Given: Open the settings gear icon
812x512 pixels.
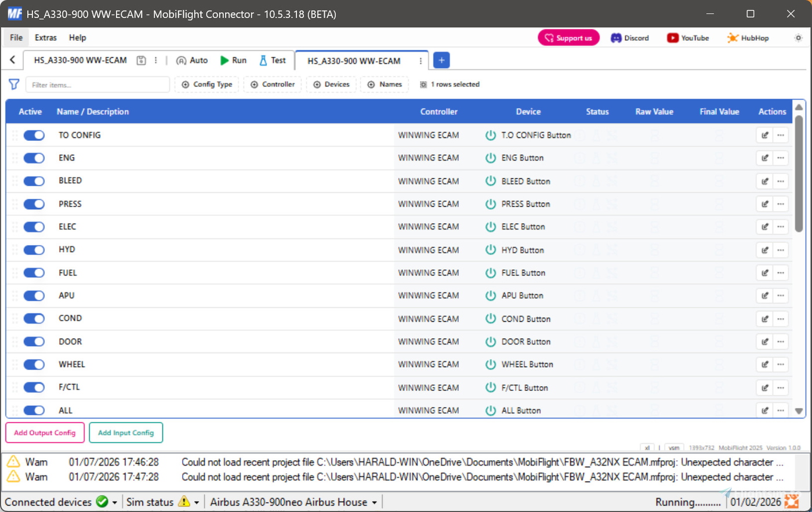Looking at the screenshot, I should (x=798, y=38).
